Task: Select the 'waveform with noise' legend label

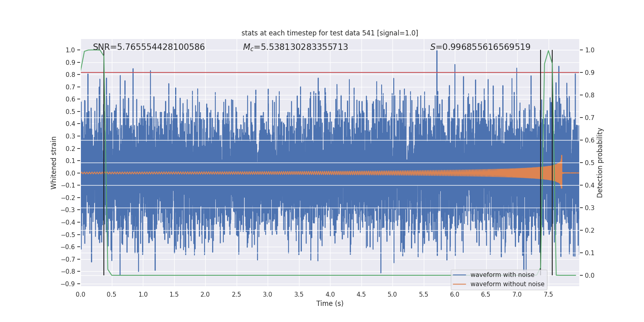Action: point(502,275)
